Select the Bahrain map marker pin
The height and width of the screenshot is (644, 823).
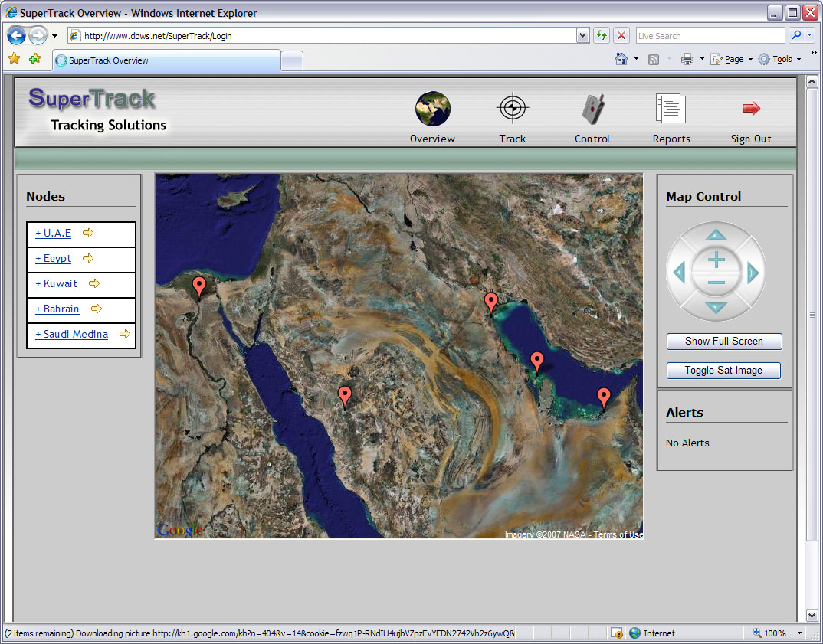coord(537,362)
